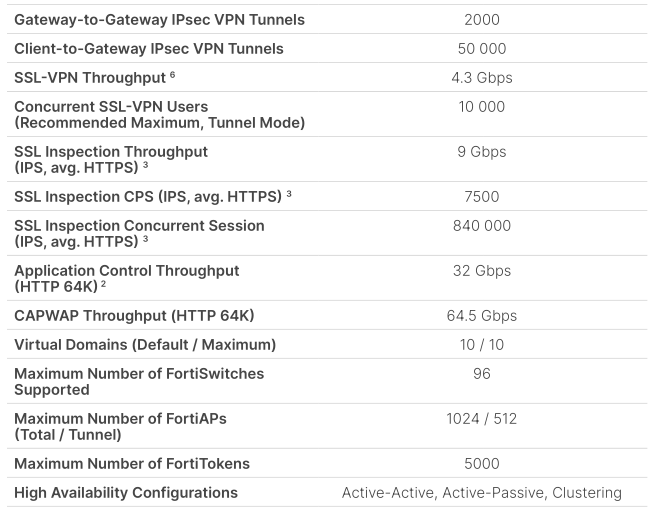The width and height of the screenshot is (654, 510).
Task: Select the 50 000 tunnels value
Action: point(482,49)
